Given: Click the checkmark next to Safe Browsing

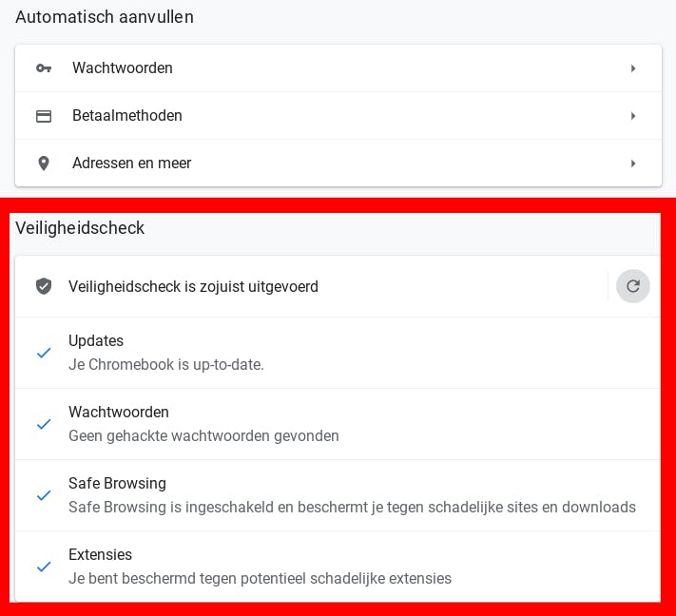Looking at the screenshot, I should tap(44, 495).
